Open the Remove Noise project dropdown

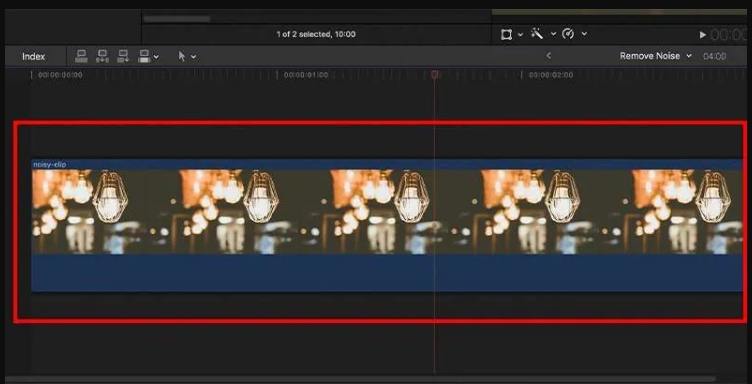click(656, 56)
